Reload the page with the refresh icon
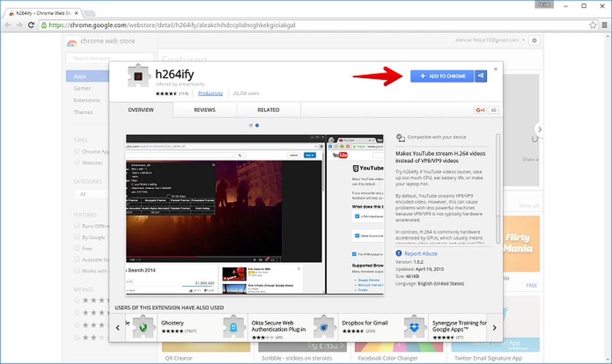612x364 pixels. [x=31, y=25]
